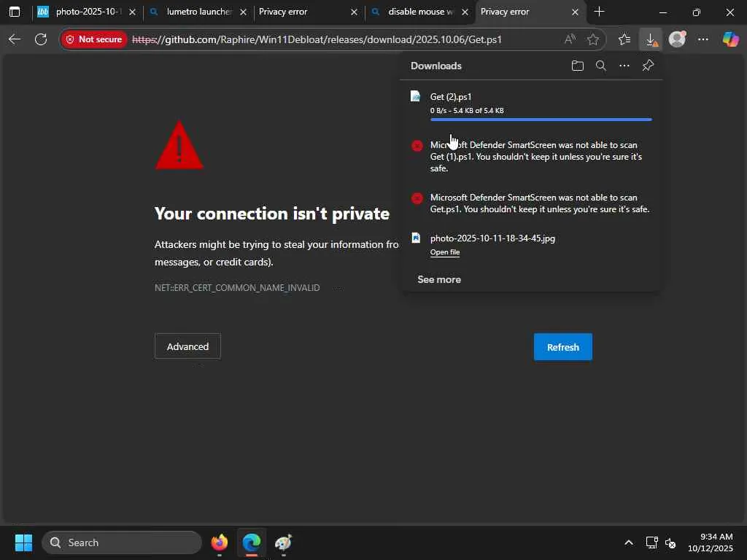Click Get (2).ps1 file icon

[x=415, y=96]
